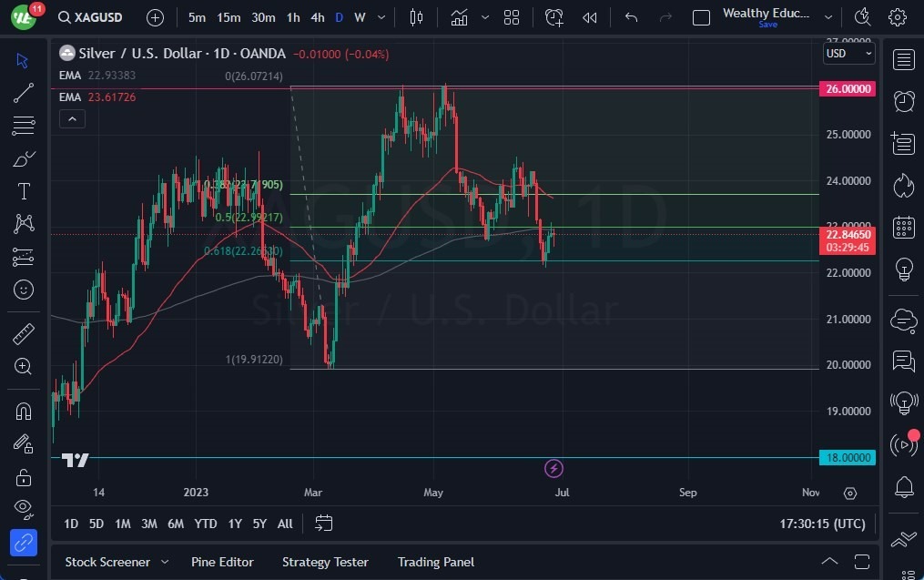
Task: Switch to 1h timeframe
Action: click(x=293, y=17)
